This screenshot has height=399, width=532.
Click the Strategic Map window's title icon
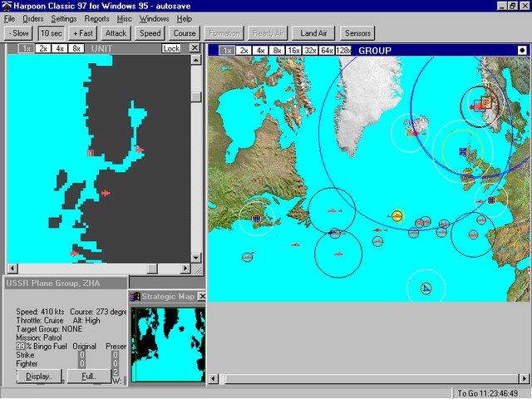(135, 297)
